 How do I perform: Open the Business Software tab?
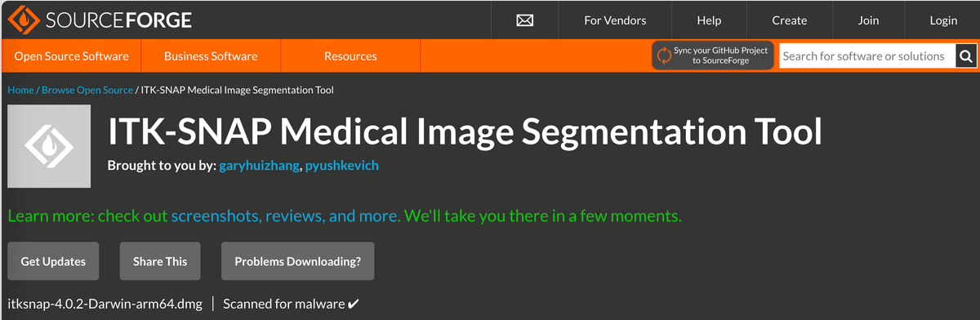[x=211, y=56]
